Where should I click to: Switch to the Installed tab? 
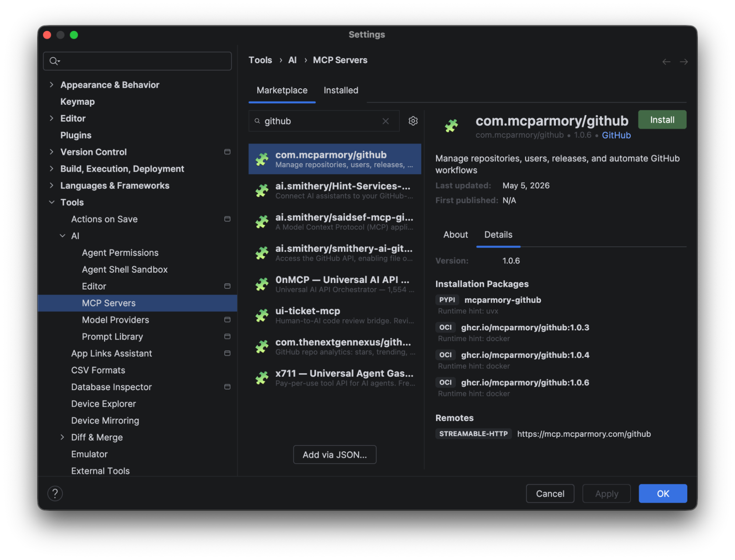(341, 90)
